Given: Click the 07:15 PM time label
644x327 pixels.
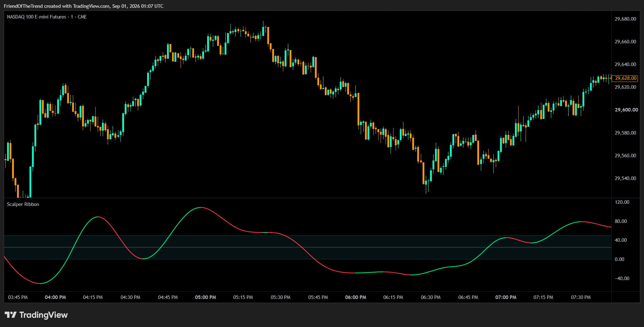Looking at the screenshot, I should [543, 297].
